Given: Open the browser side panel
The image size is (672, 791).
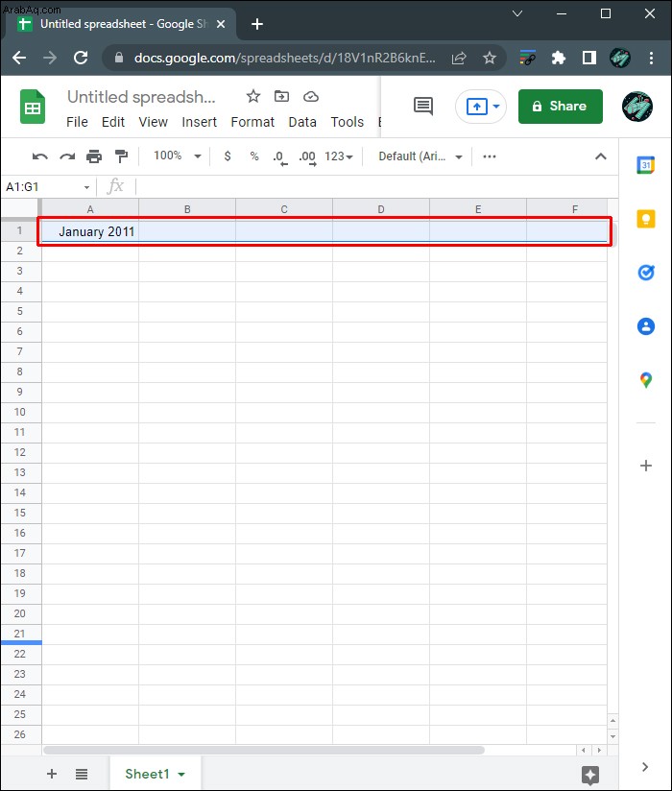Looking at the screenshot, I should click(x=588, y=58).
